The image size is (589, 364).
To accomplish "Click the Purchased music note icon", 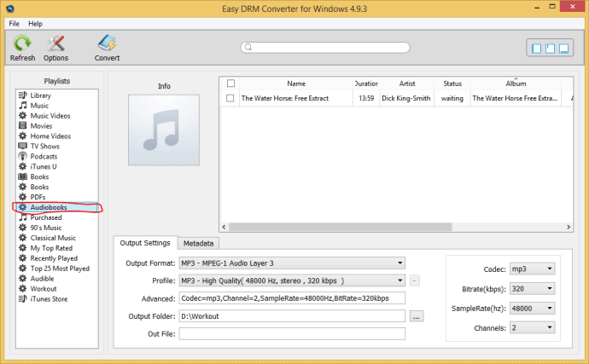I will [23, 217].
